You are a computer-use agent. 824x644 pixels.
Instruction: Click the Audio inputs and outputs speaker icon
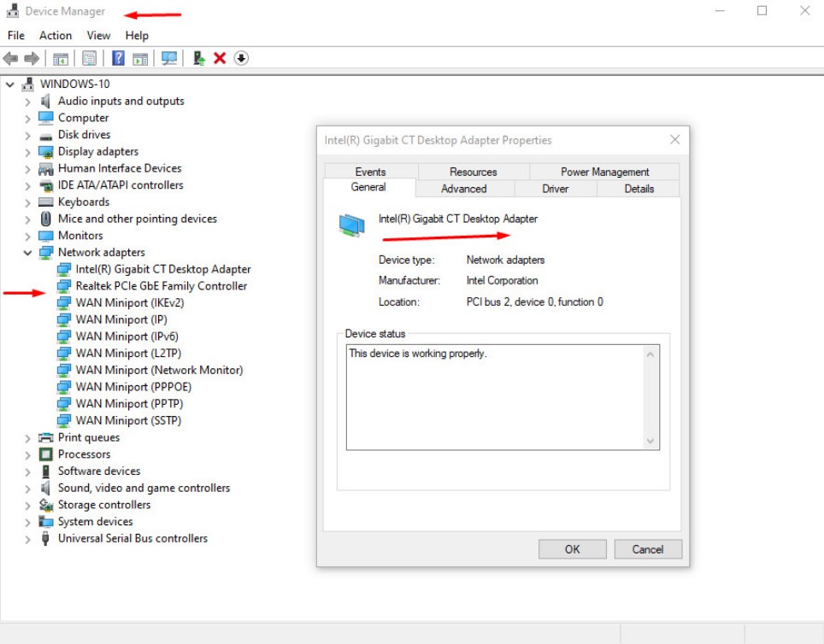pyautogui.click(x=45, y=101)
